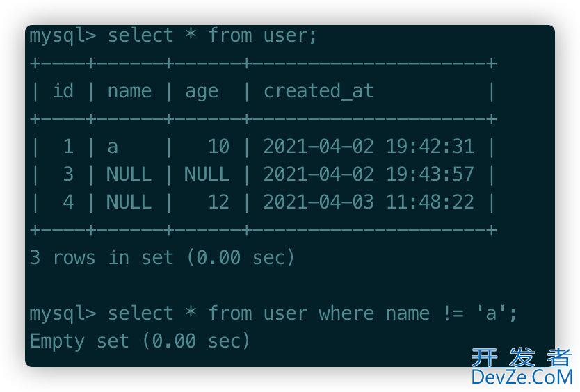The image size is (580, 392).
Task: Click the "where name != 'a'" clause
Action: tap(418, 313)
